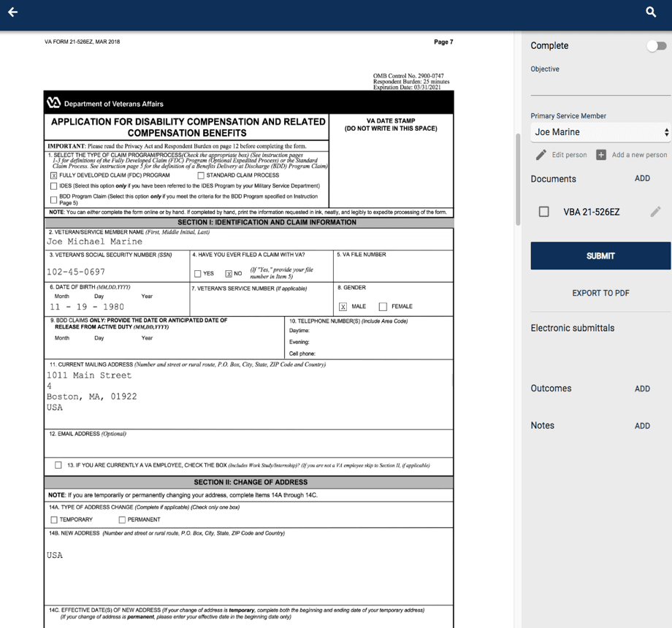Click EXPORT TO PDF
672x628 pixels.
[600, 293]
